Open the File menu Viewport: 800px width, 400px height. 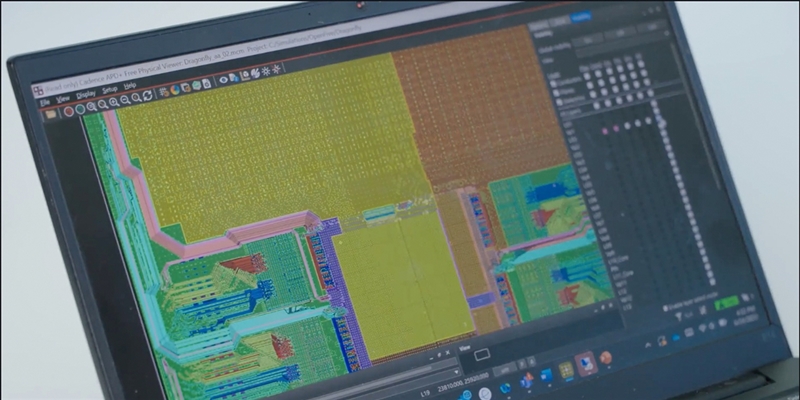coord(45,103)
